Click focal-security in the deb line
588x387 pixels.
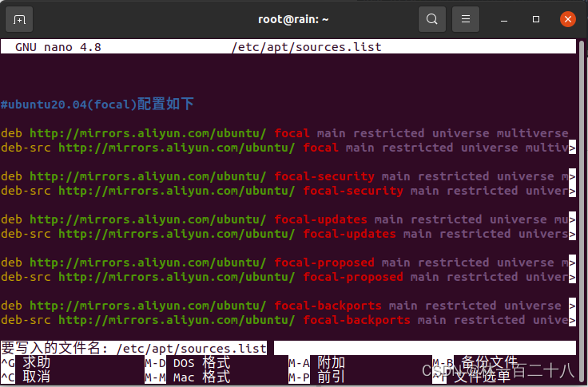tap(324, 176)
